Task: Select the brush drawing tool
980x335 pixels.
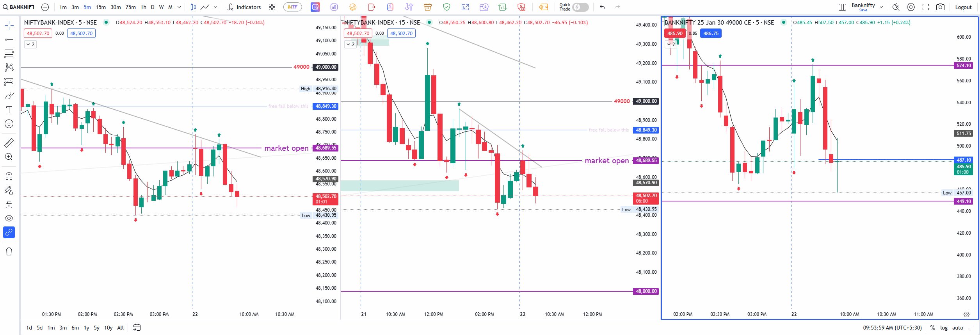Action: click(9, 96)
